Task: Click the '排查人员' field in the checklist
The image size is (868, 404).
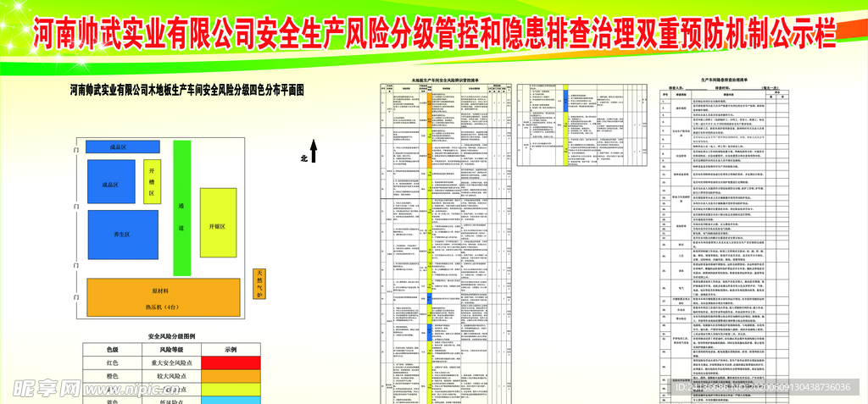Action: pos(687,87)
